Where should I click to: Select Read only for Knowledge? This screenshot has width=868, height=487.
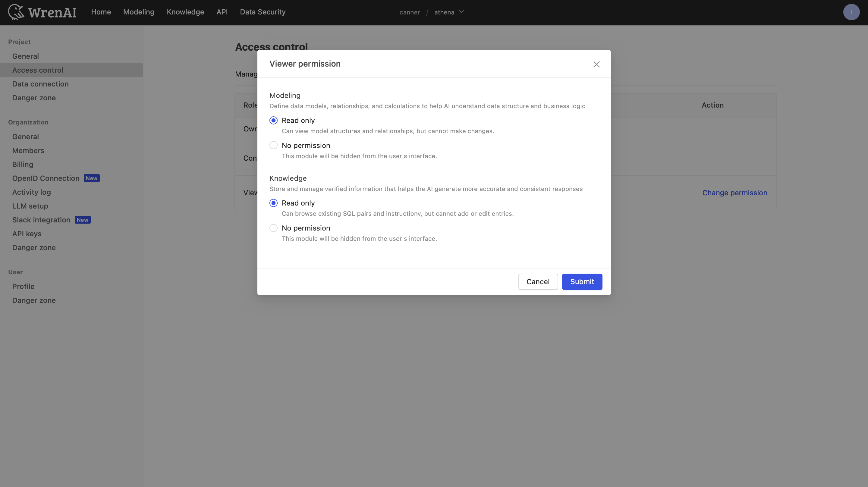274,203
